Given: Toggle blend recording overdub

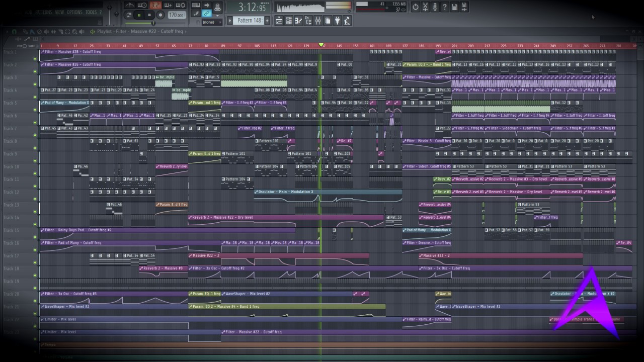Looking at the screenshot, I should 168,5.
